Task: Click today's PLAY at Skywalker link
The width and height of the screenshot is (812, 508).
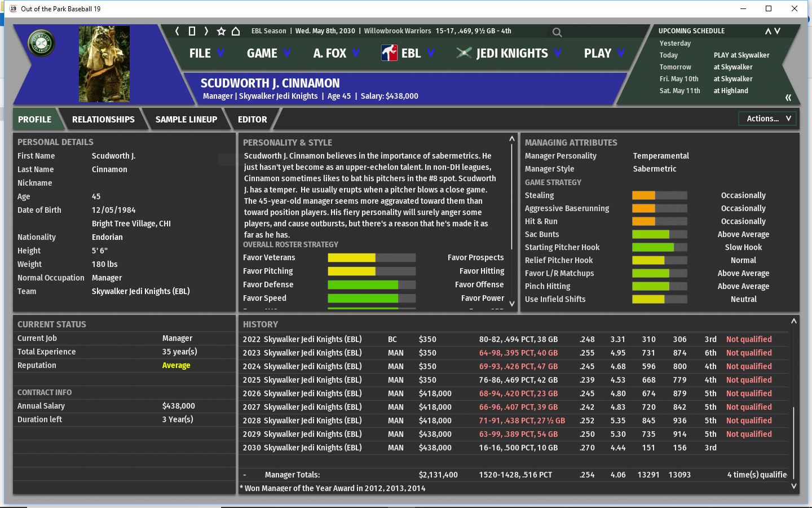Action: pos(741,55)
